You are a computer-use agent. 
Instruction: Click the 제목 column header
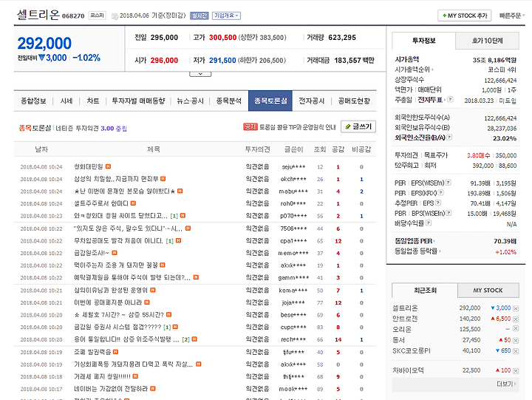(154, 149)
